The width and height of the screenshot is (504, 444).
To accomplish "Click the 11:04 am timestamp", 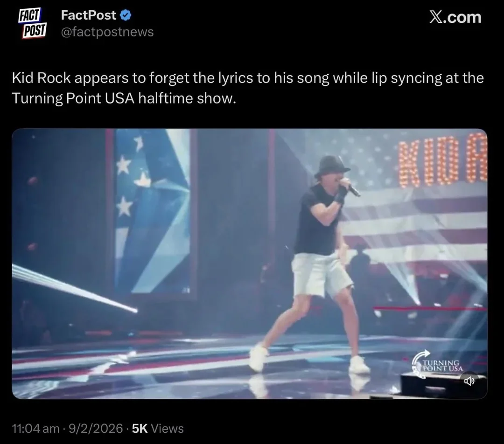I will click(35, 428).
